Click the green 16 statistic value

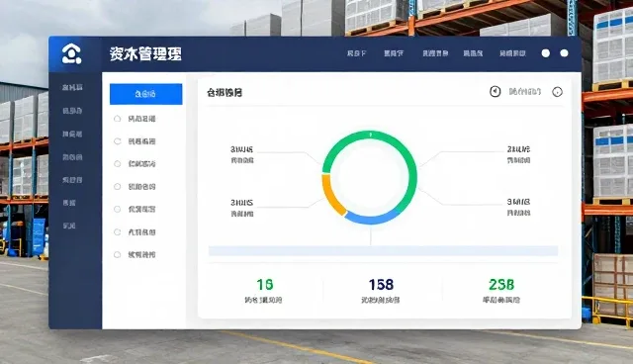(265, 285)
